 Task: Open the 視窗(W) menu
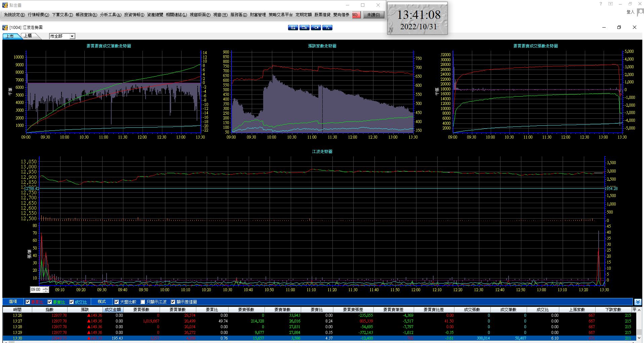[220, 15]
